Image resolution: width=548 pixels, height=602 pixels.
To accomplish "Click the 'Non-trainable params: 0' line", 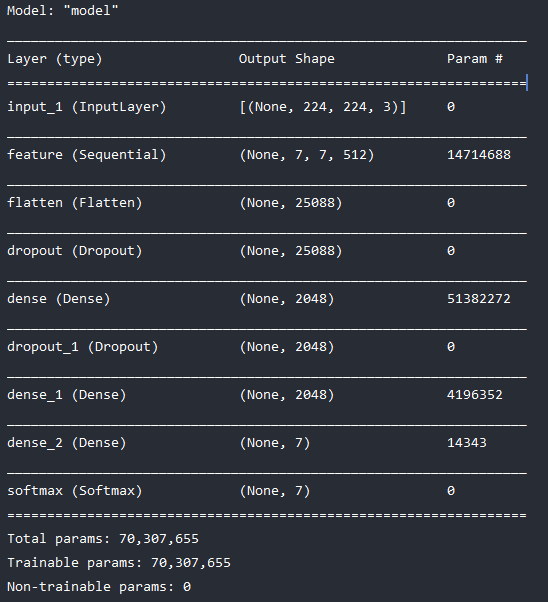I will pos(99,587).
